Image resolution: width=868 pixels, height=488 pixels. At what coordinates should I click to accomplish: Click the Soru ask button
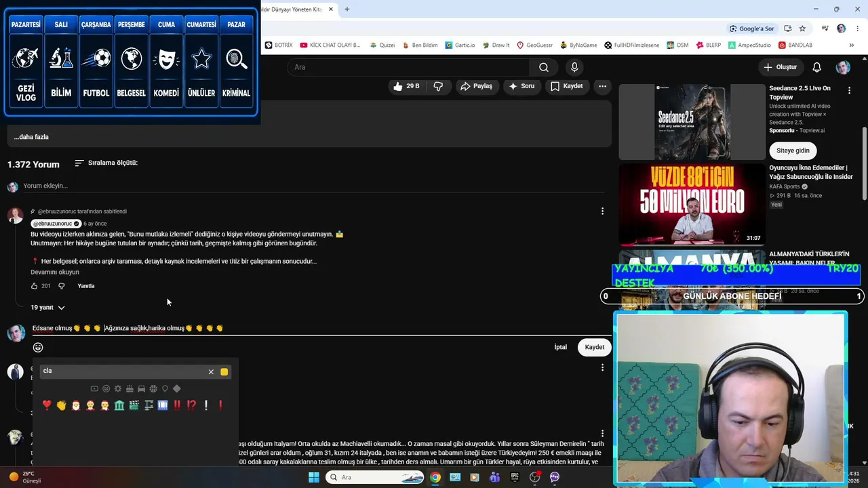[x=522, y=86]
